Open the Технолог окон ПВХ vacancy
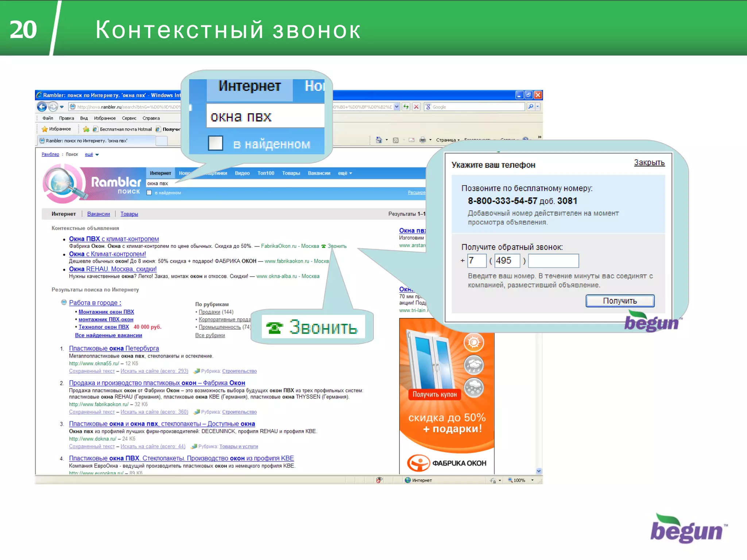This screenshot has width=747, height=560. tap(104, 327)
